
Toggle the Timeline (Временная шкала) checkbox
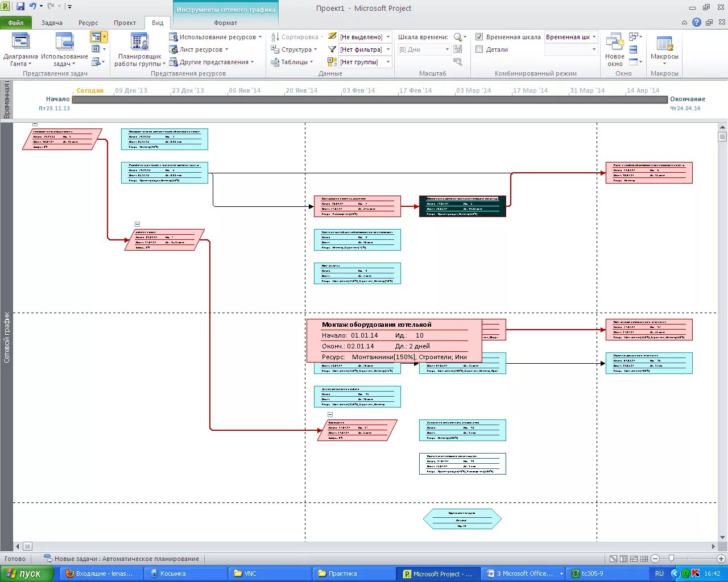pos(479,37)
